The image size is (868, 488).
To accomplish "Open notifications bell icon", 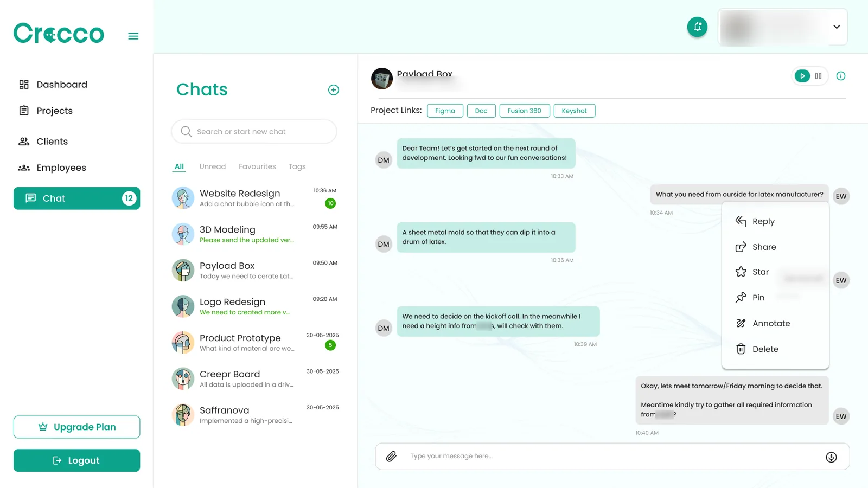I will 697,27.
